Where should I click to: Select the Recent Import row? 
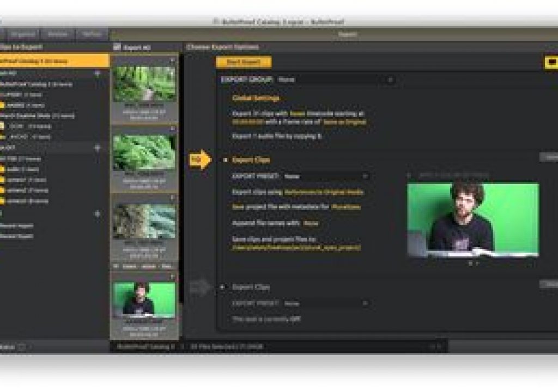tap(17, 225)
